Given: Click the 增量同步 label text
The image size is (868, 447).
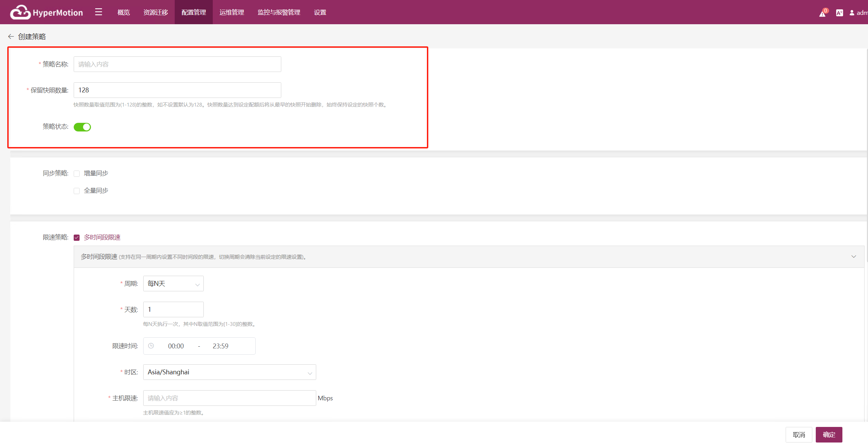Looking at the screenshot, I should (96, 173).
